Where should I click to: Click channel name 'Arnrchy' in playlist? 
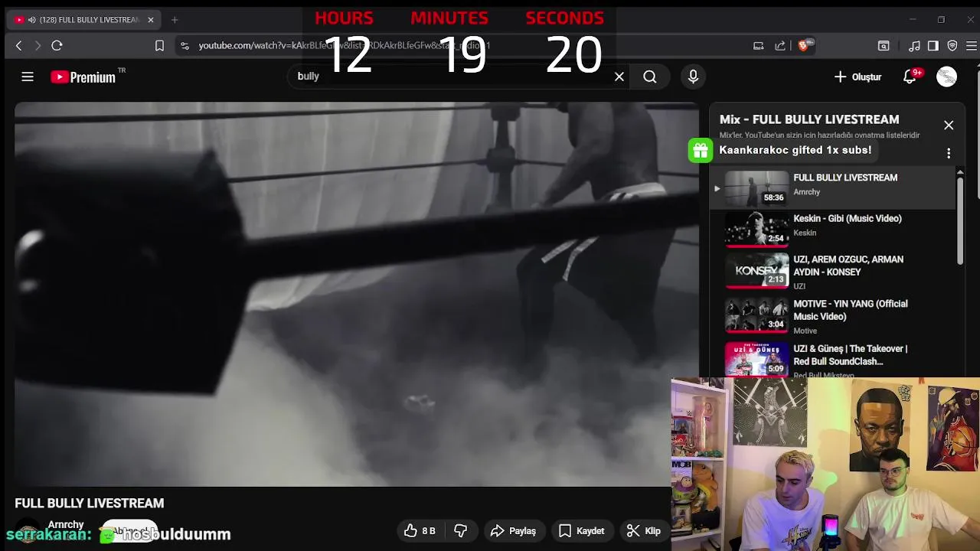point(806,192)
